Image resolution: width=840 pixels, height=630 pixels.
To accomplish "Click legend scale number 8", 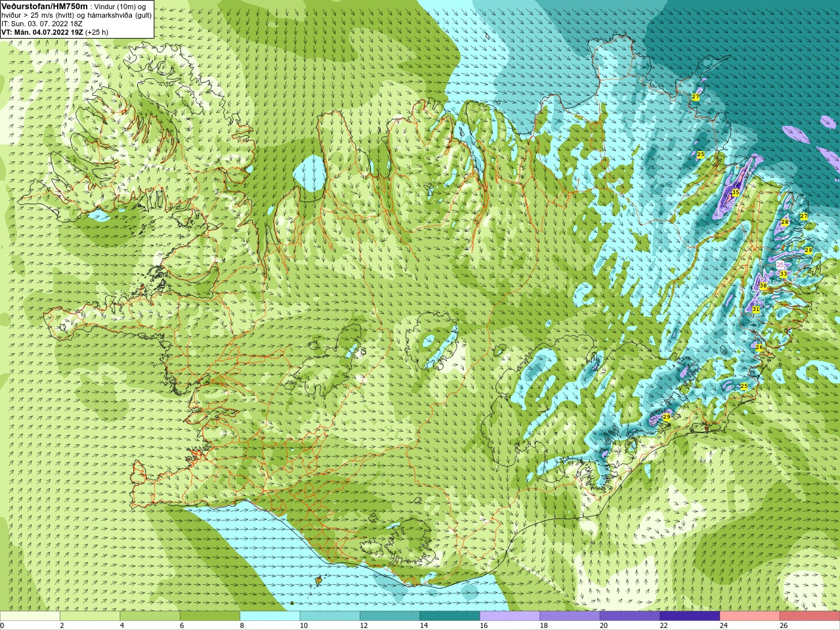I will (241, 626).
